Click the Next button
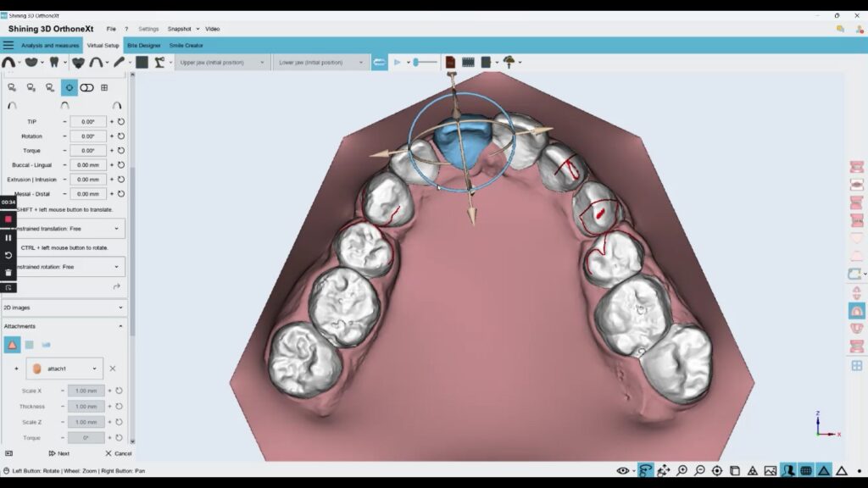Viewport: 868px width, 488px height. 59,453
